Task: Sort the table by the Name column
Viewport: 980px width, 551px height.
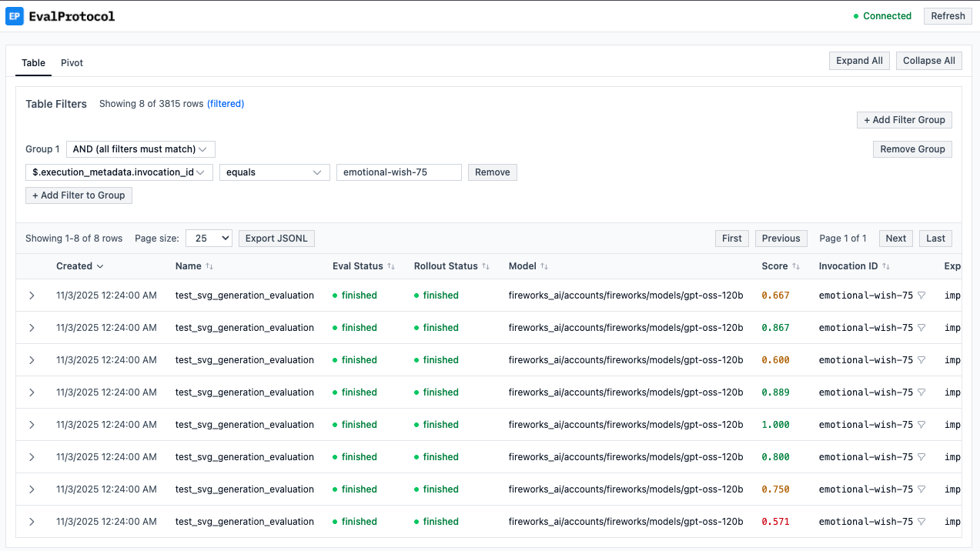Action: click(x=210, y=265)
